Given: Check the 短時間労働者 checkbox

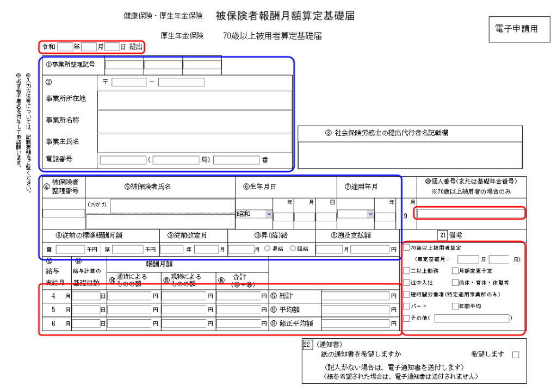Looking at the screenshot, I should point(407,294).
